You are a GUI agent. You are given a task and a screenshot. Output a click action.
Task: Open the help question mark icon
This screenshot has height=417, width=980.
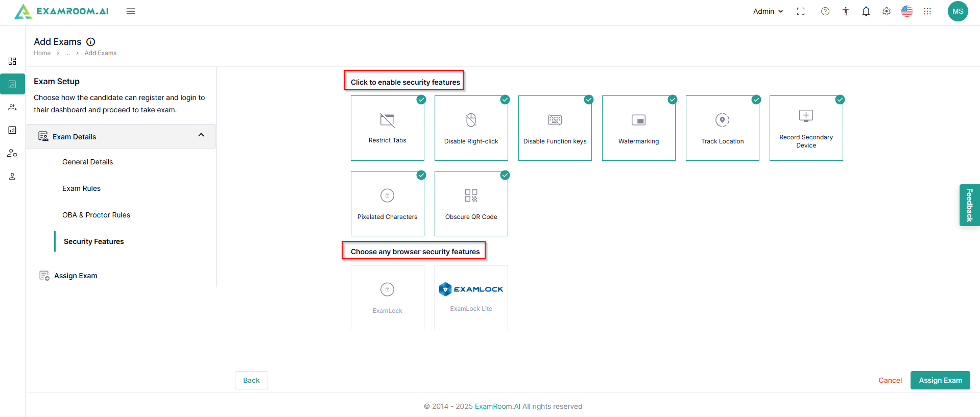coord(825,11)
